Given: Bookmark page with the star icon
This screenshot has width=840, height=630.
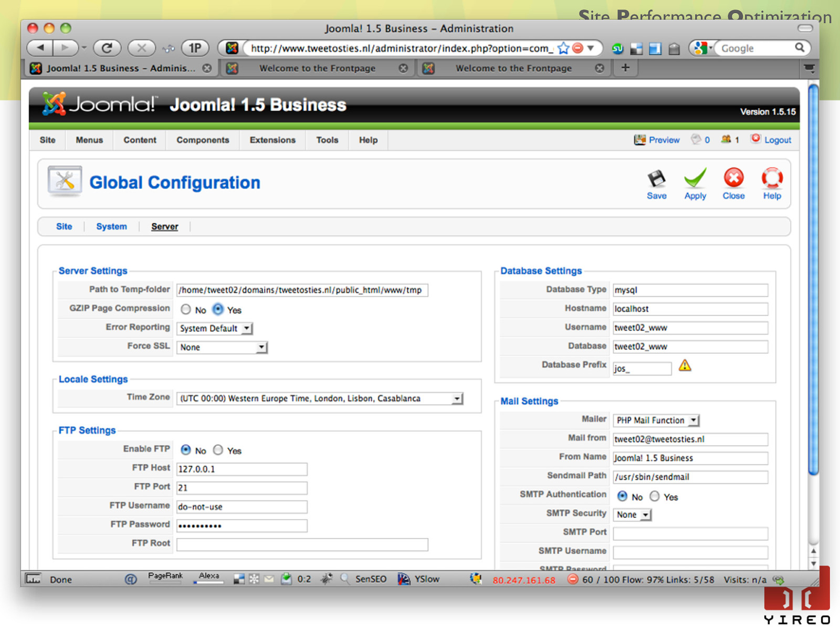Looking at the screenshot, I should coord(563,48).
